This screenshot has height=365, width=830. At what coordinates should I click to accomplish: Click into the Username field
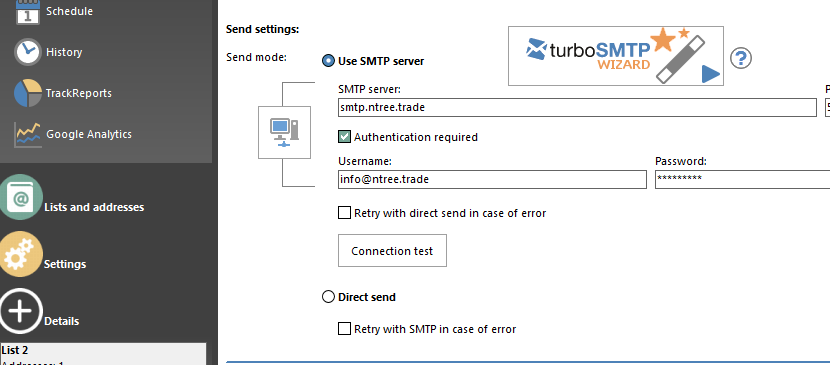point(492,179)
